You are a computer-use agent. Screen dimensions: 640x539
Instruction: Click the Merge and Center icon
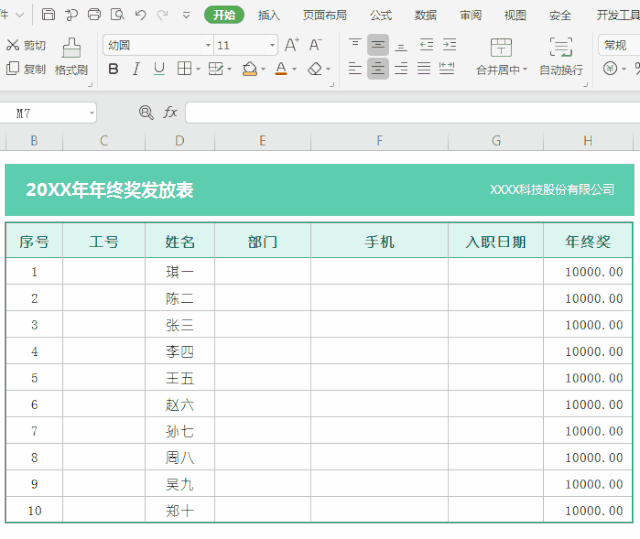501,56
